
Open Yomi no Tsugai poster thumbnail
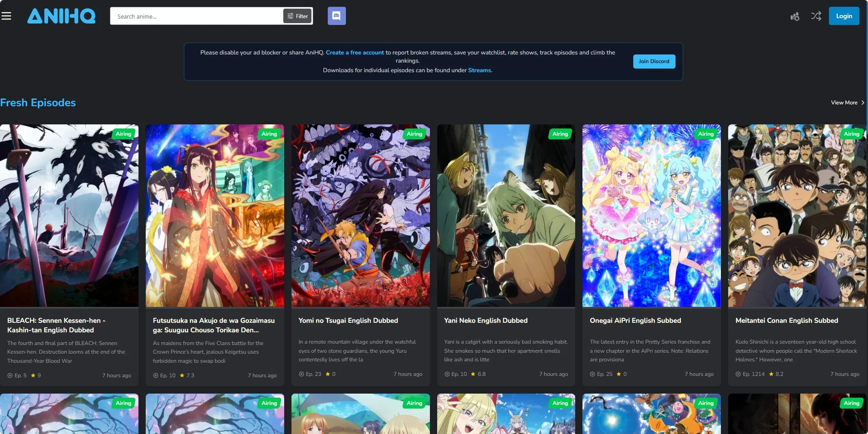tap(360, 216)
